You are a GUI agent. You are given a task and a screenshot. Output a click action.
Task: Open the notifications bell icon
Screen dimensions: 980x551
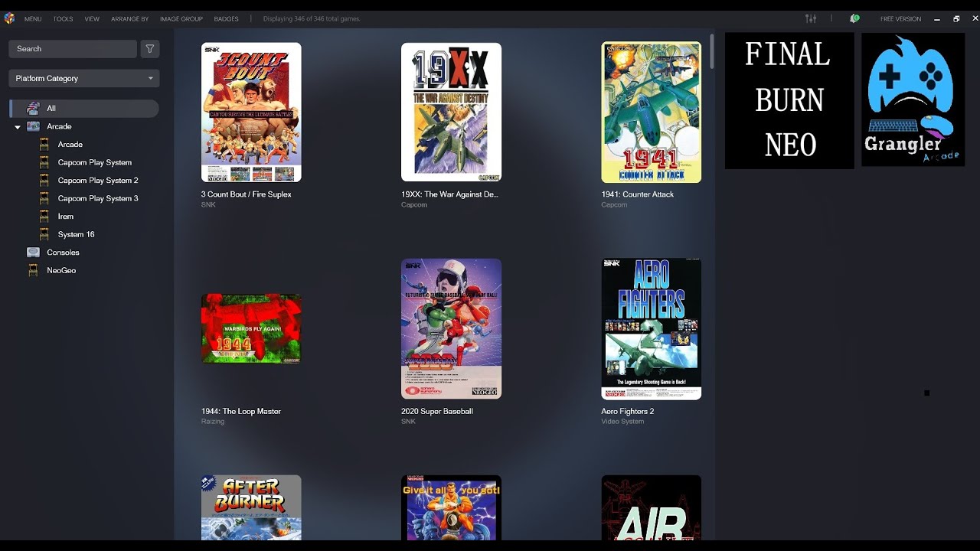pyautogui.click(x=854, y=18)
